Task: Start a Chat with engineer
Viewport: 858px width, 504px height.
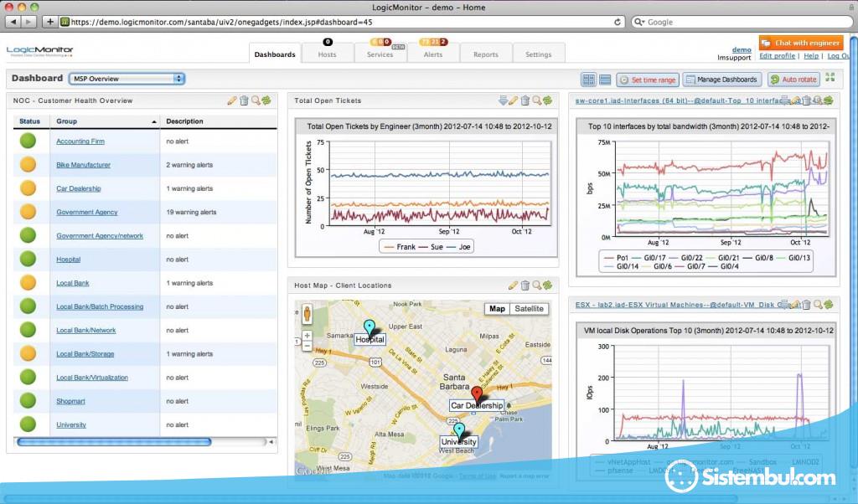Action: (x=801, y=43)
